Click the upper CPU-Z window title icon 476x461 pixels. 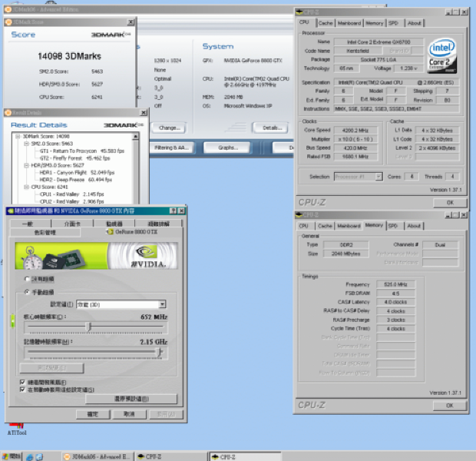click(x=299, y=12)
